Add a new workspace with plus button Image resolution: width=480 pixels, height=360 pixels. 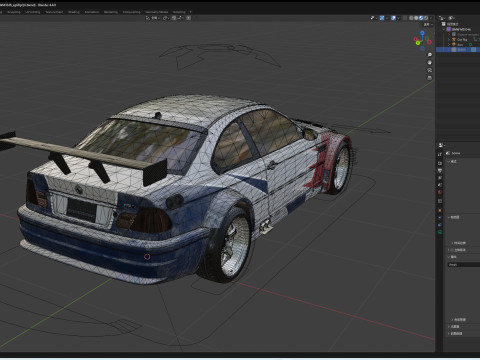[191, 12]
